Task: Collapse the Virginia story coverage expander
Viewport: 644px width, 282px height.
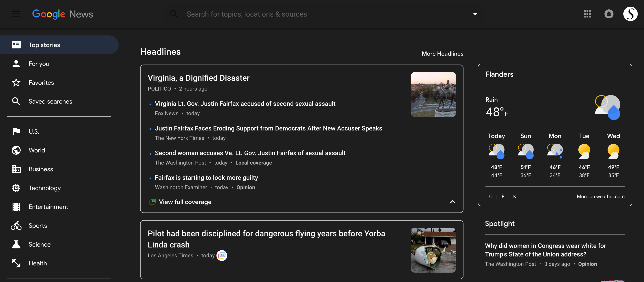Action: point(452,202)
